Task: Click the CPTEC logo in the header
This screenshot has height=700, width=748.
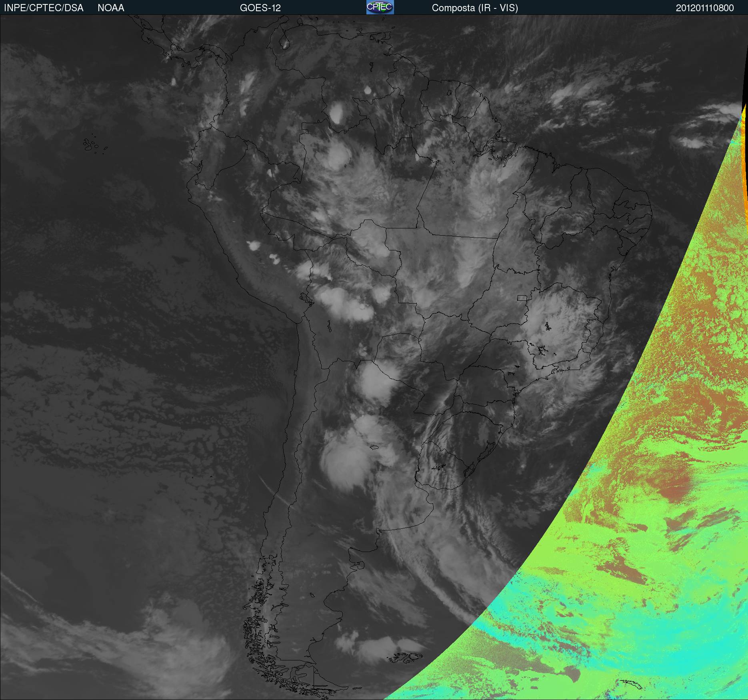Action: click(x=380, y=7)
